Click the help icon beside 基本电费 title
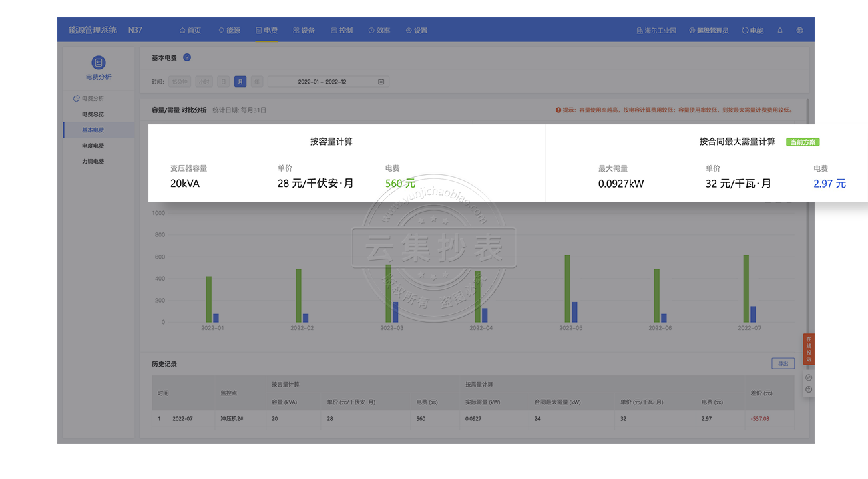The image size is (868, 479). coord(187,58)
